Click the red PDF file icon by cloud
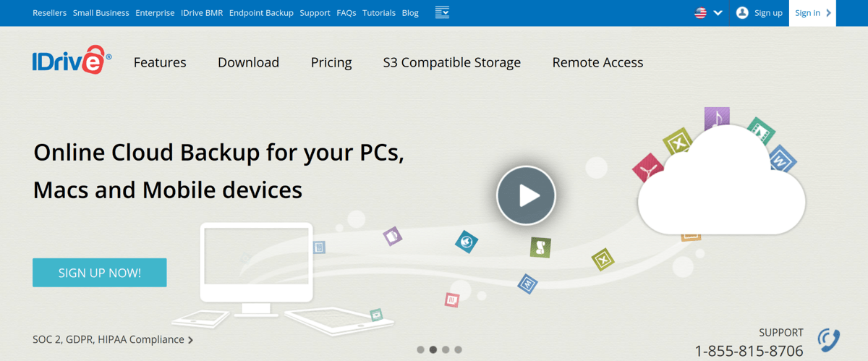 click(647, 168)
